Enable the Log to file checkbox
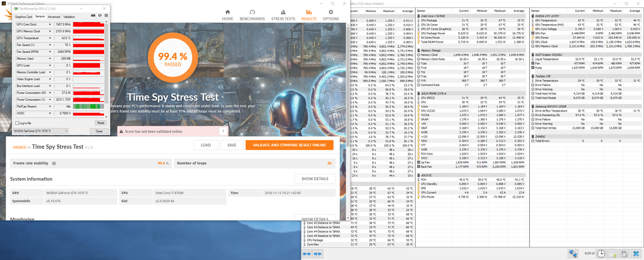This screenshot has height=260, width=644. [17, 123]
